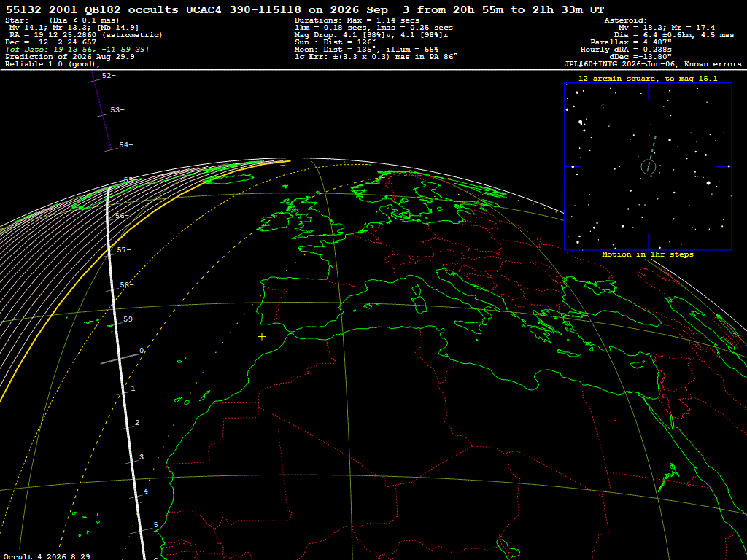Click the target star circle in the chart
The height and width of the screenshot is (560, 747).
[649, 167]
